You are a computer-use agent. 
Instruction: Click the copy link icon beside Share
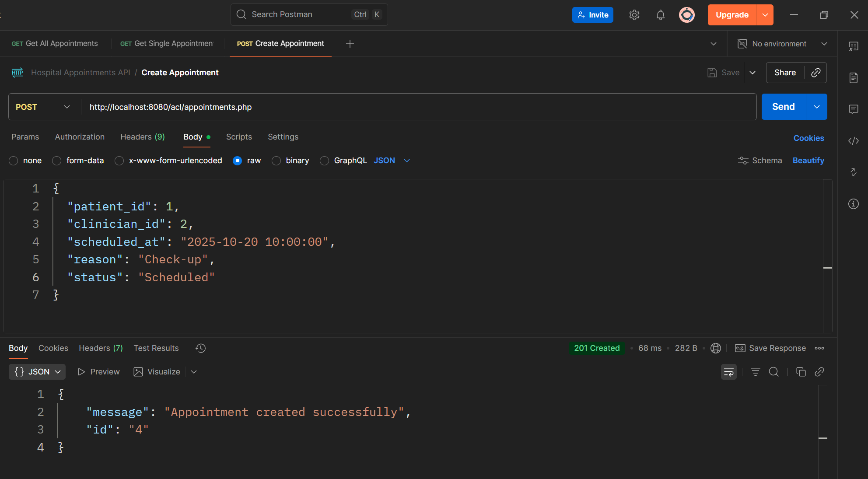tap(815, 73)
